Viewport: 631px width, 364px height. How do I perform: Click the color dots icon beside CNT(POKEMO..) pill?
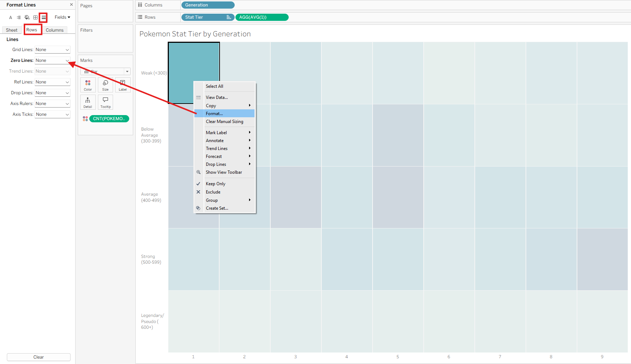pyautogui.click(x=85, y=119)
